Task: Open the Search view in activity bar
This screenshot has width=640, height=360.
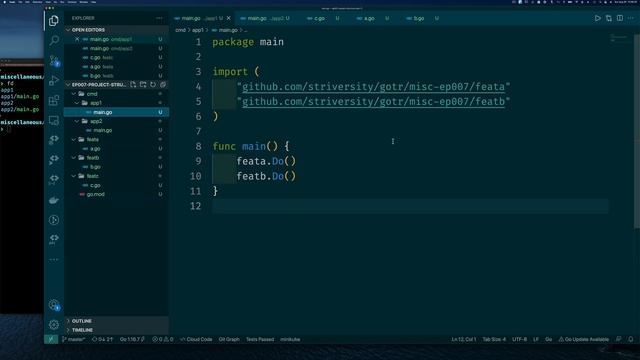Action: (x=54, y=40)
